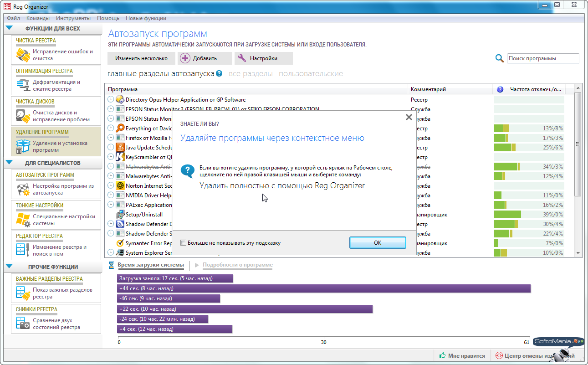Open 'Сравнение двух состояний реестра' sidebar item
This screenshot has height=365, width=588.
click(x=56, y=319)
